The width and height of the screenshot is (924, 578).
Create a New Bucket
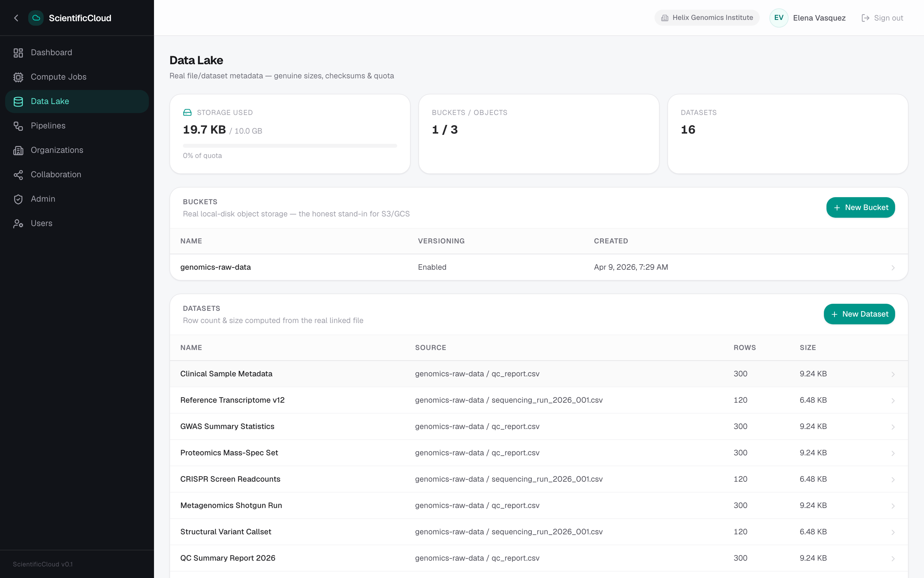(860, 207)
